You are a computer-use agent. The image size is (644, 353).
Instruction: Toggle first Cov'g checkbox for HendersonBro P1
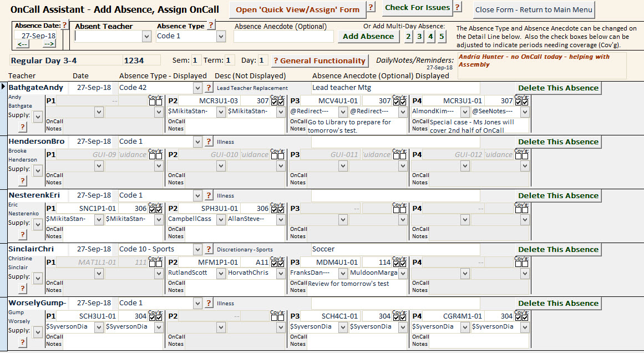click(x=152, y=155)
